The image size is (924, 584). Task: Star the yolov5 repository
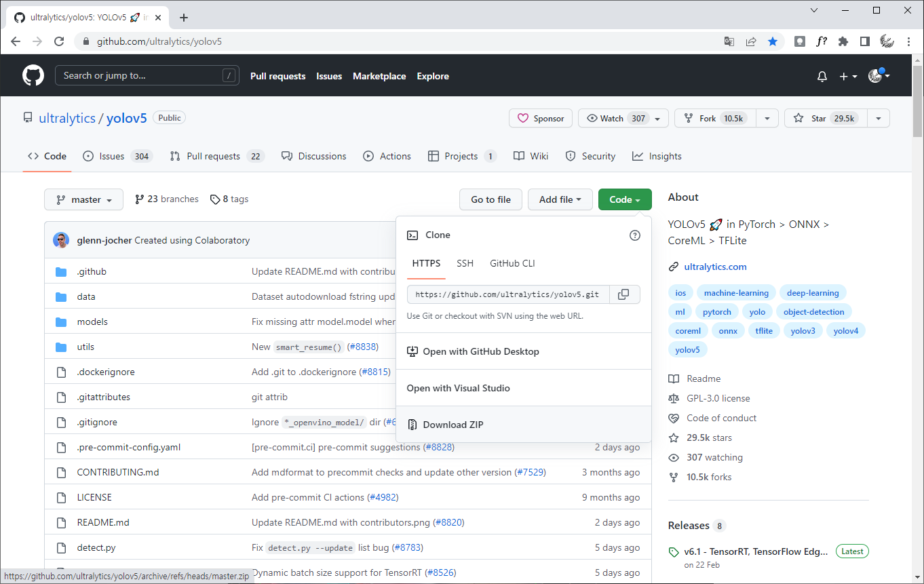pos(826,118)
